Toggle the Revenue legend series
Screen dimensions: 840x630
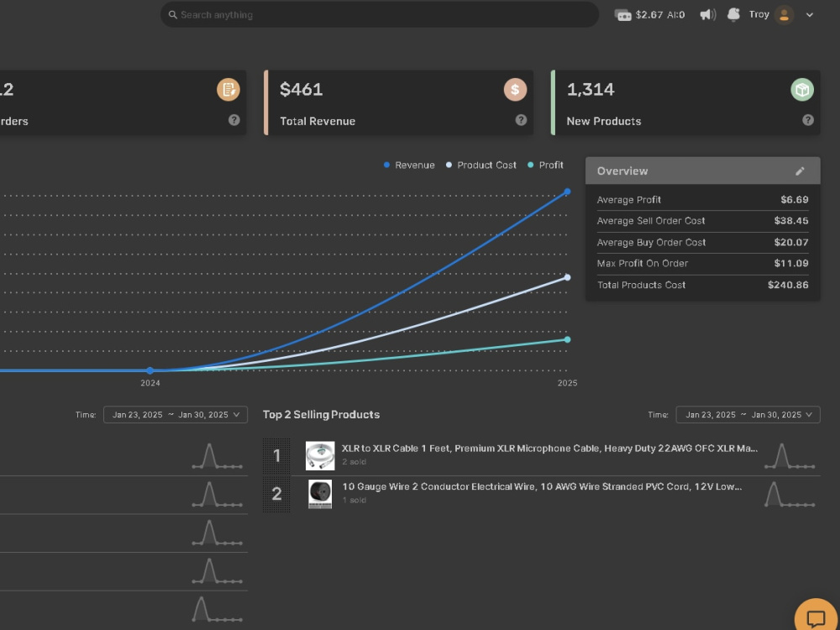(409, 165)
